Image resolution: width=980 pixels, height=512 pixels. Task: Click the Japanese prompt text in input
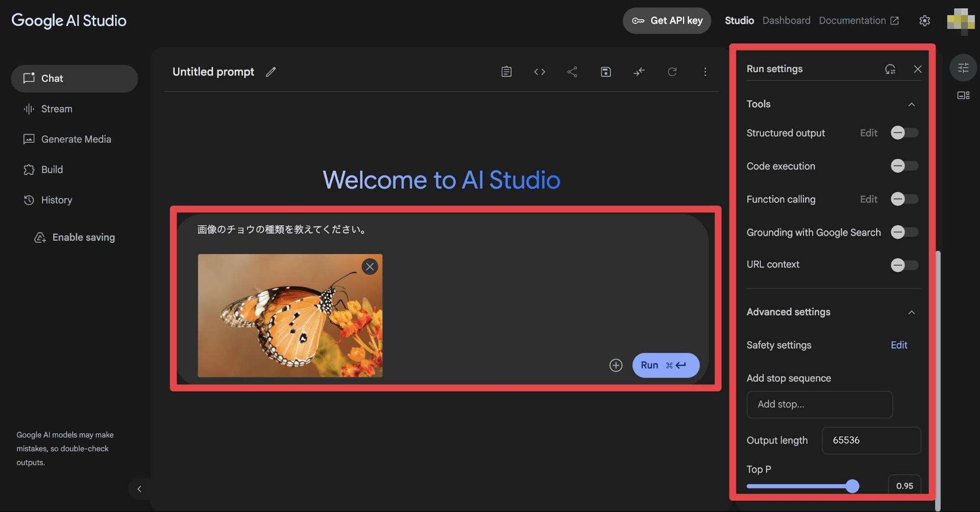(x=283, y=230)
